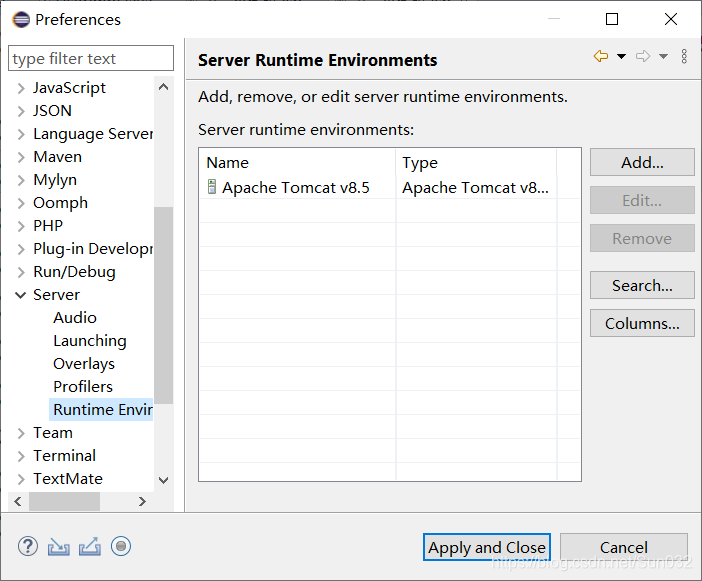Click the Apply and Close button

pyautogui.click(x=487, y=547)
